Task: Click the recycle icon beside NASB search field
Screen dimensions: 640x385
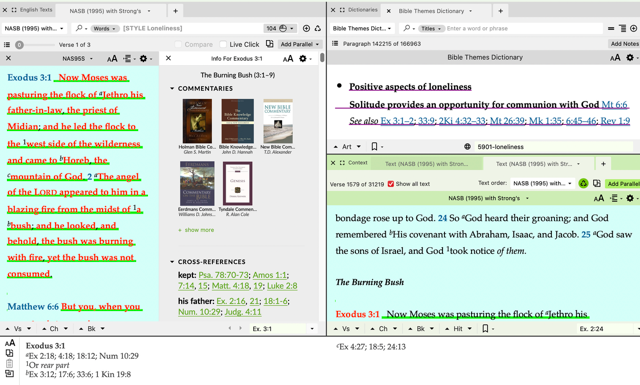Action: click(318, 28)
